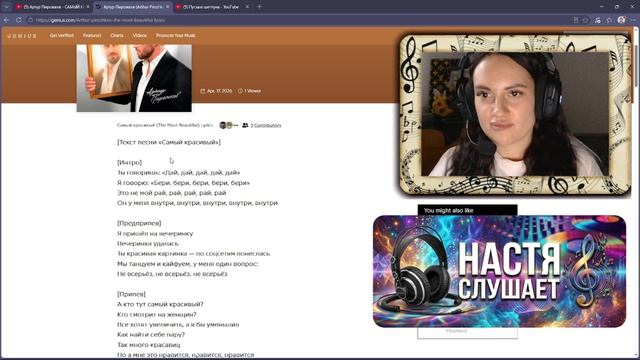Screen dimensions: 640x360
Task: Click the contributors people icon
Action: (x=245, y=125)
